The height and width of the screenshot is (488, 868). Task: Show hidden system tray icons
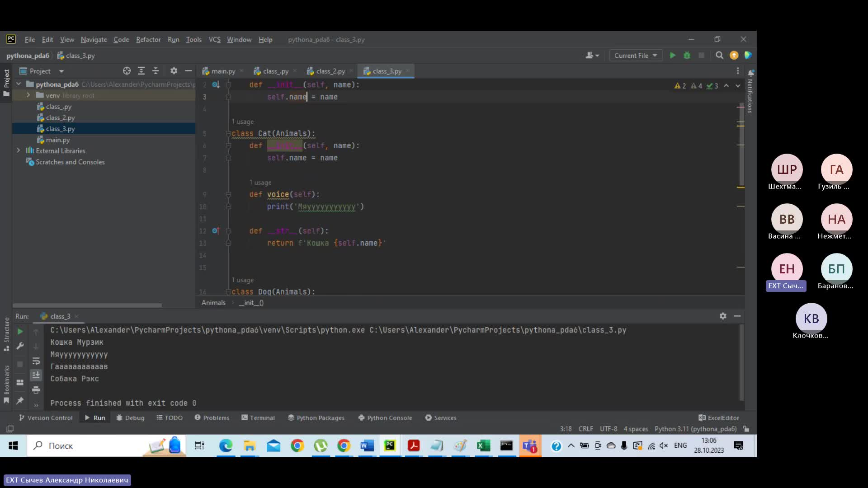coord(571,446)
